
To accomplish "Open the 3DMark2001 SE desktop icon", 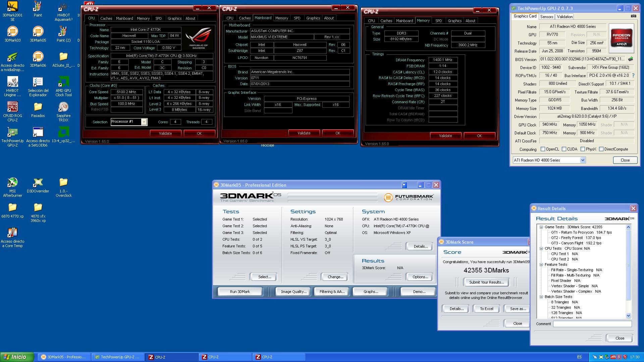I will tap(12, 11).
